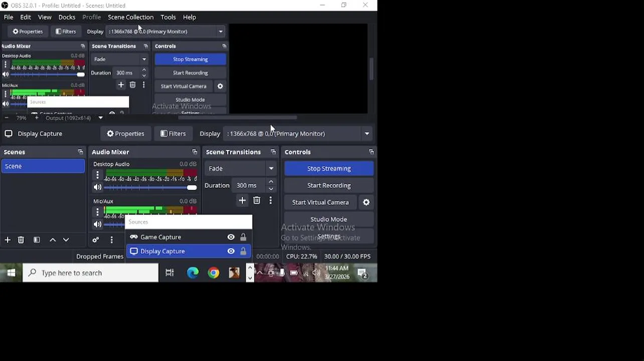
Task: Click Start Recording in the Controls dock
Action: [329, 186]
